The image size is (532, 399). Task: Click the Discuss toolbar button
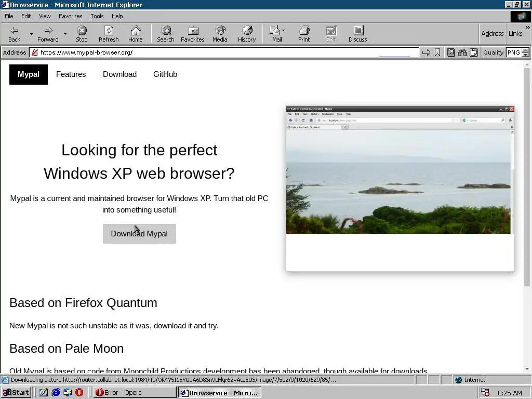tap(357, 34)
